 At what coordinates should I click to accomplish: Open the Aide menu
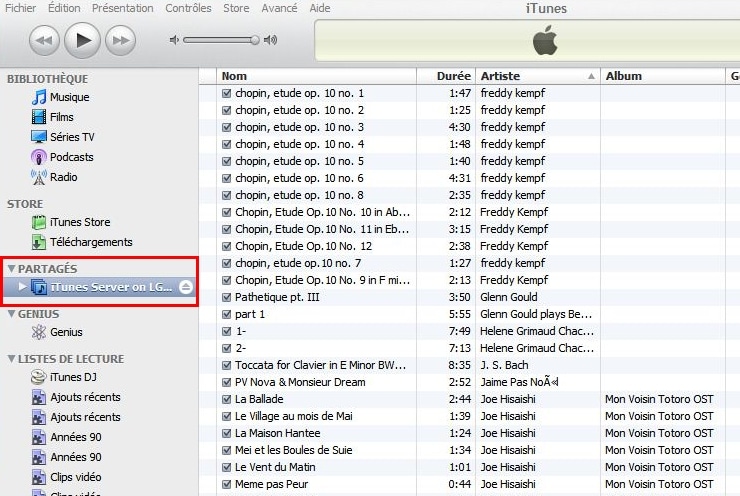[320, 8]
